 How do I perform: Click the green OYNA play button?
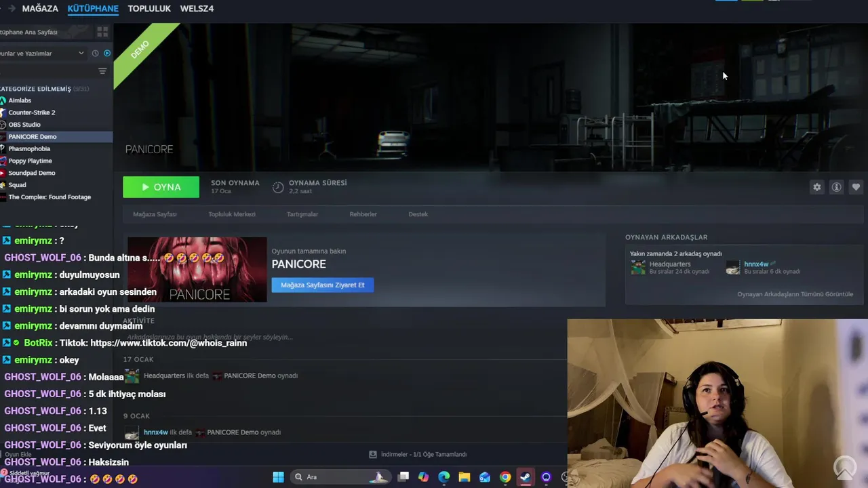pyautogui.click(x=161, y=187)
